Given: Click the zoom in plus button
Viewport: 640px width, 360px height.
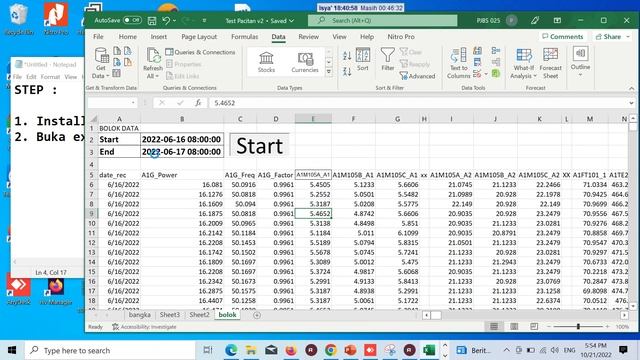Looking at the screenshot, I should tap(607, 327).
